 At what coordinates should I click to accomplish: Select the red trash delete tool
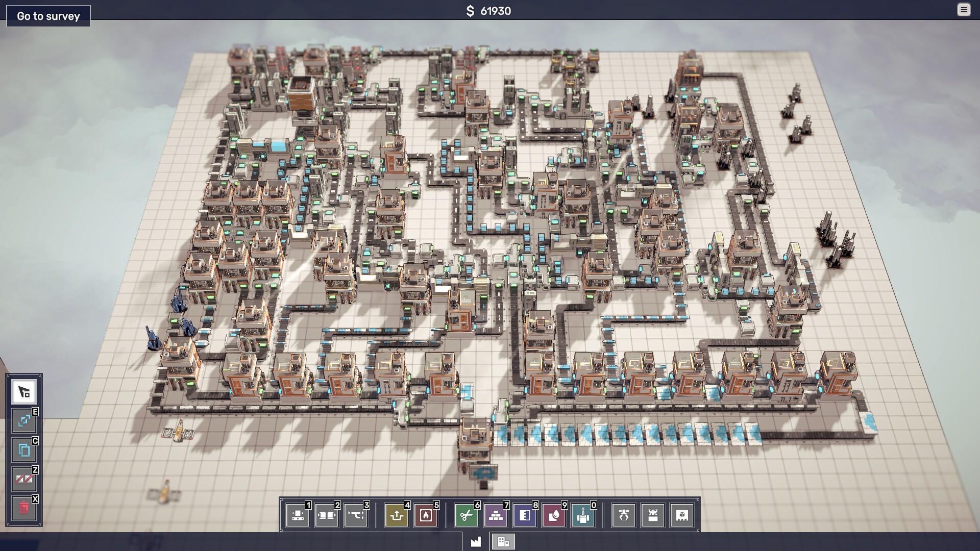tap(24, 508)
